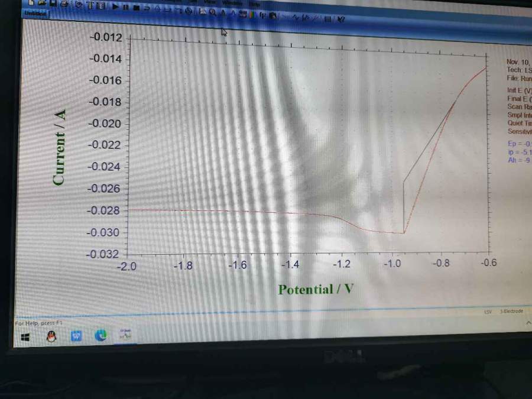The width and height of the screenshot is (532, 399).
Task: Launch Microsoft Edge from taskbar
Action: click(x=101, y=336)
